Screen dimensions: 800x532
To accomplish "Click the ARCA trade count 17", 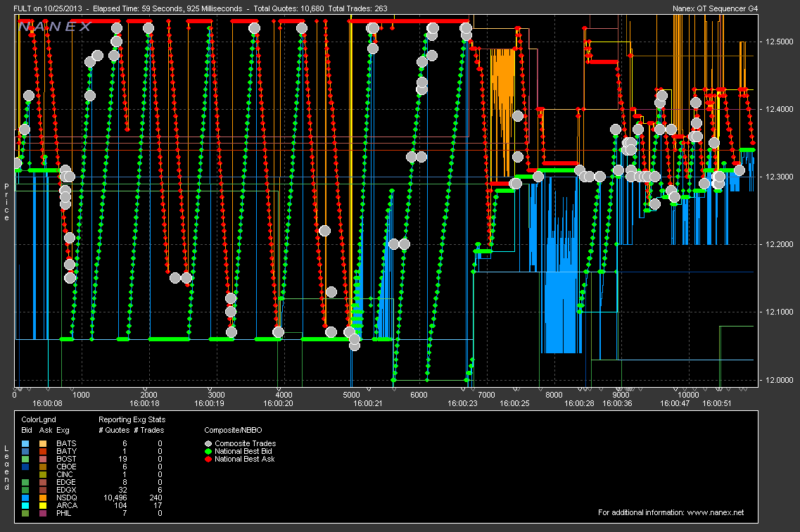I will point(158,505).
